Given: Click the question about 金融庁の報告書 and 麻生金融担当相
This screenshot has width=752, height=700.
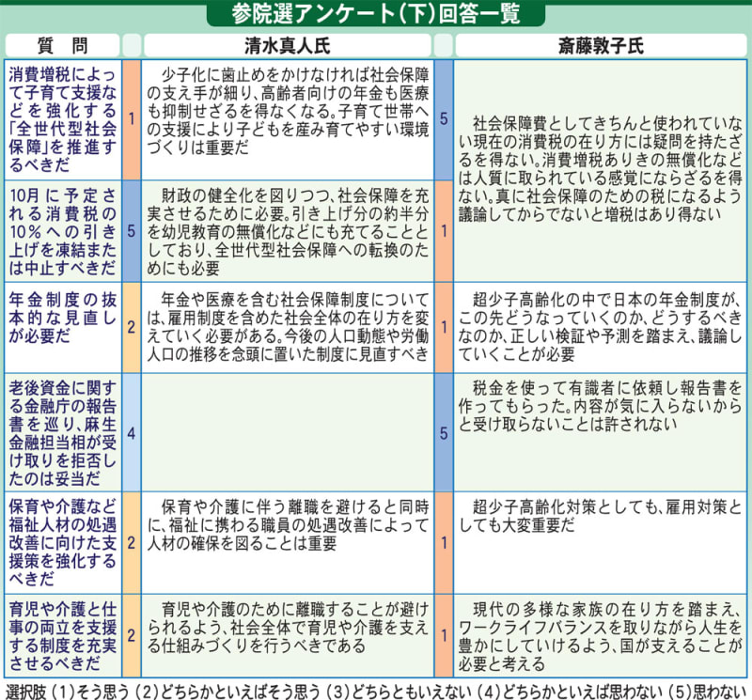Looking at the screenshot, I should click(63, 433).
